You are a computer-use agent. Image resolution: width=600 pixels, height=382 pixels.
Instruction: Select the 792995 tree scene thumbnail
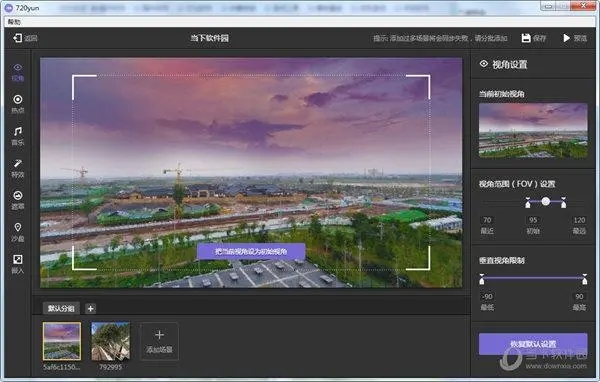[x=111, y=341]
